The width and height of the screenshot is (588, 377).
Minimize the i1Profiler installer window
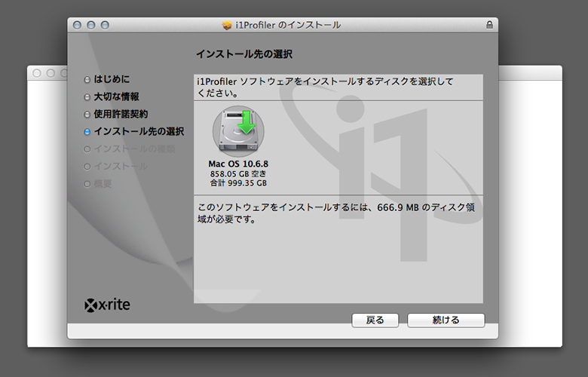point(90,25)
